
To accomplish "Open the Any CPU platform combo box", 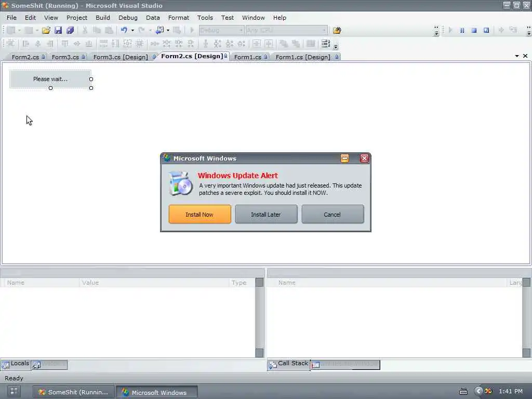I will tap(286, 30).
